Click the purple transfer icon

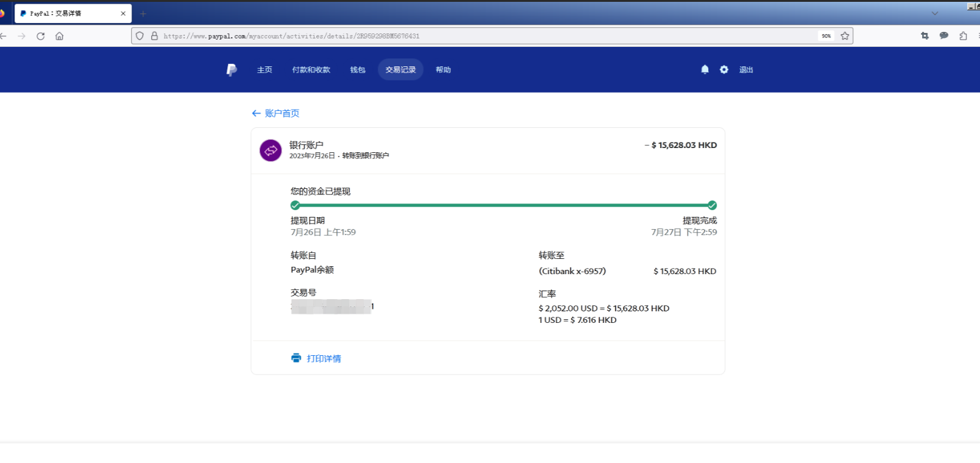[x=271, y=150]
